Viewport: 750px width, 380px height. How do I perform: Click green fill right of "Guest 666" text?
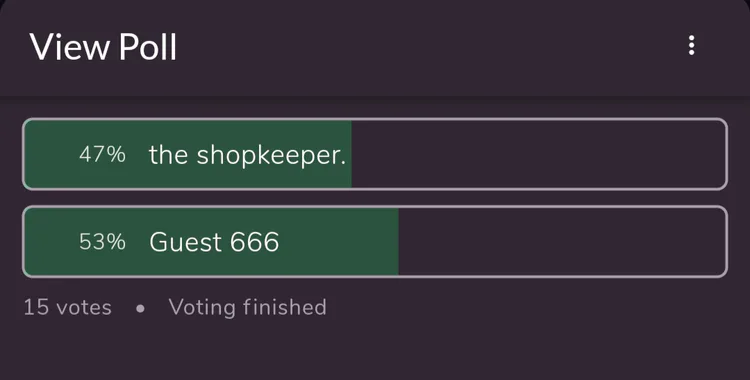(x=339, y=241)
